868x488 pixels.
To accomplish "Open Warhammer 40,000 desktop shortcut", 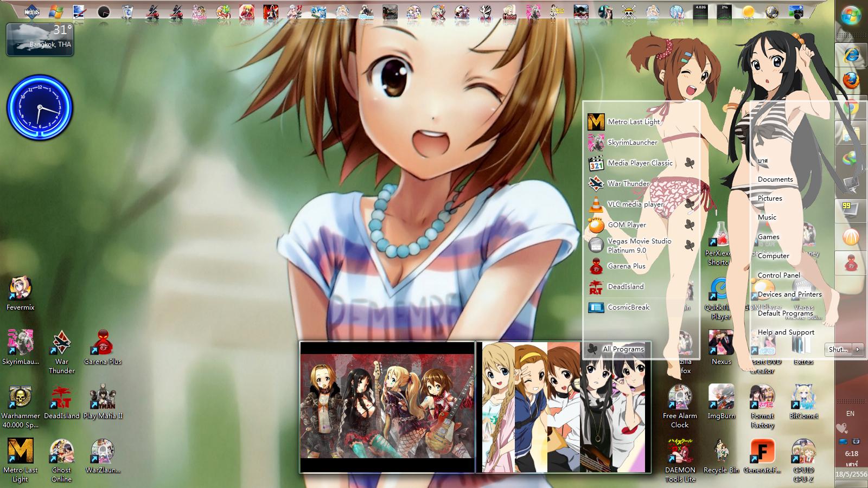I will pyautogui.click(x=21, y=407).
